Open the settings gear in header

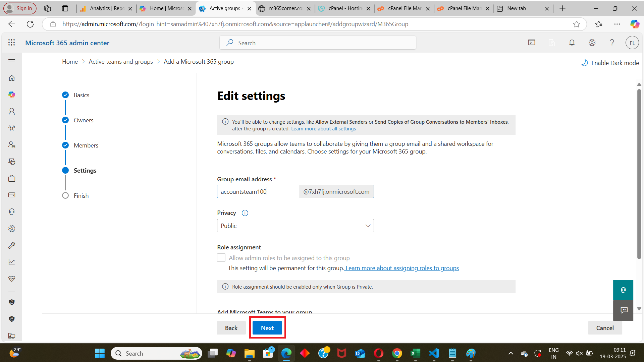[592, 43]
